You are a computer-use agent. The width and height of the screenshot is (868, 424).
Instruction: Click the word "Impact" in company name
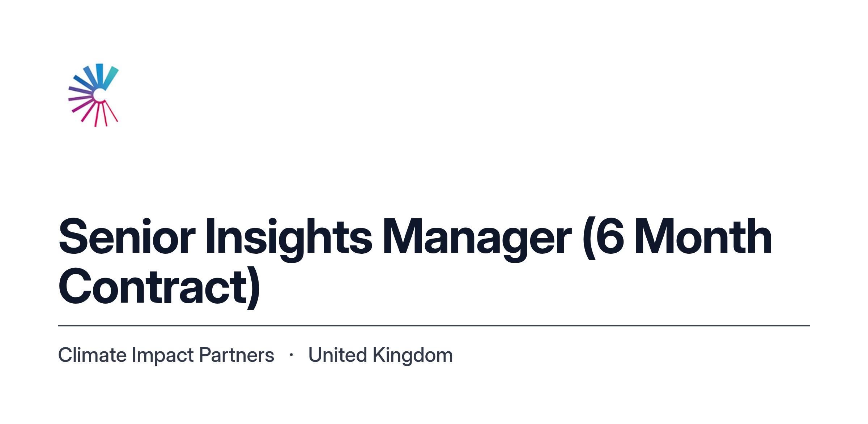[x=163, y=356]
